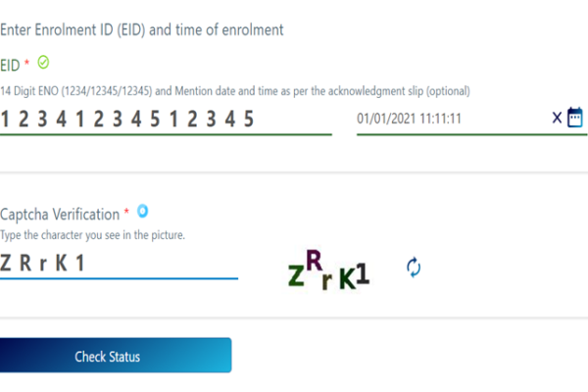Focus the 14-digit EID input field

tap(165, 119)
